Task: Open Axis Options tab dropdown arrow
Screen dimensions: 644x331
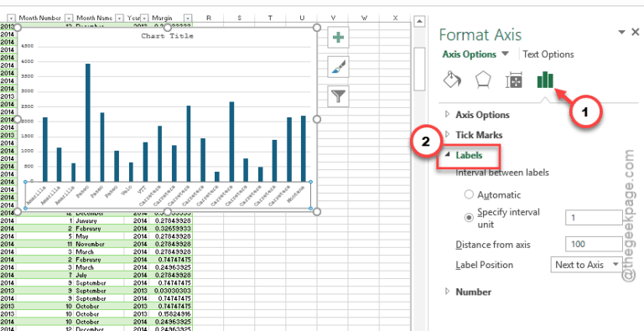Action: (505, 54)
